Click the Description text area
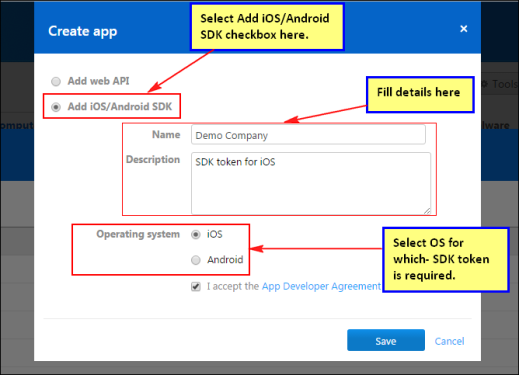519x375 pixels. 311,183
